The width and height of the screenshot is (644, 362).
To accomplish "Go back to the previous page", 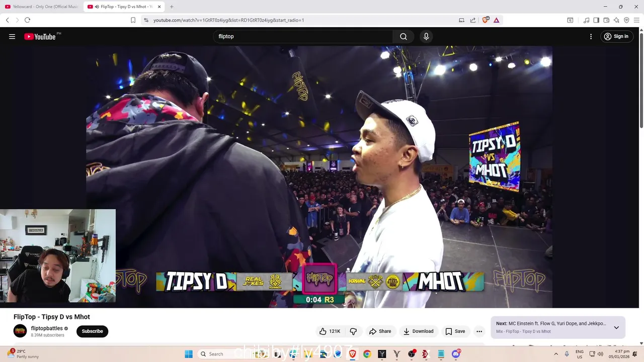I will click(7, 20).
